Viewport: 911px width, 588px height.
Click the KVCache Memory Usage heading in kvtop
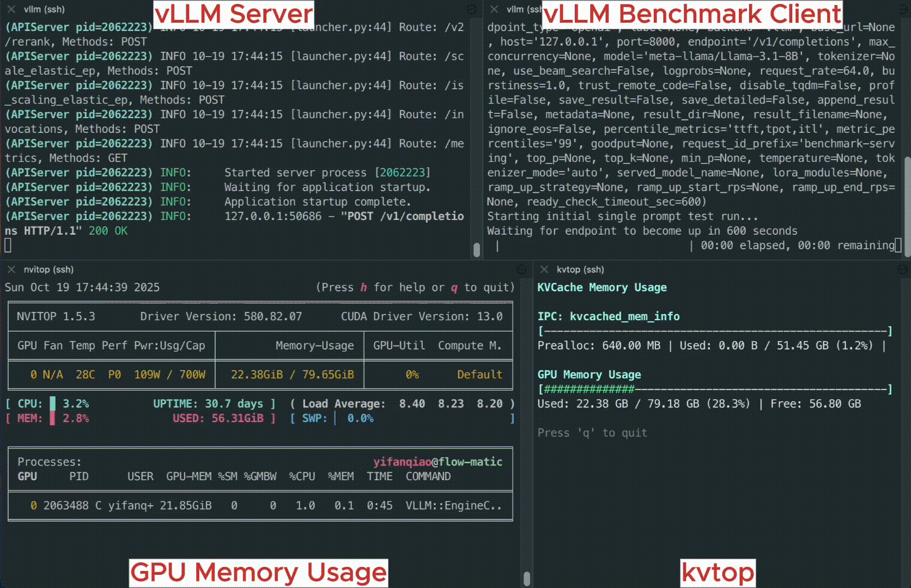[x=602, y=287]
